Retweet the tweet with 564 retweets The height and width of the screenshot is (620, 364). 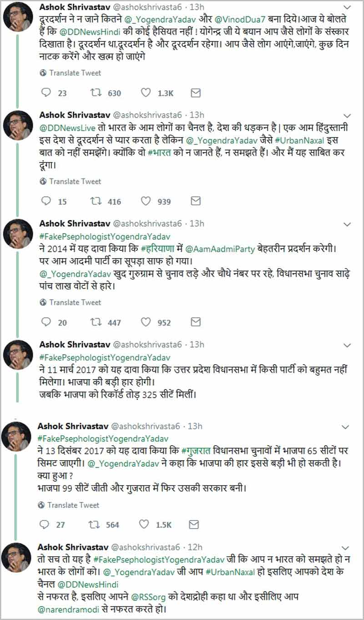94,524
